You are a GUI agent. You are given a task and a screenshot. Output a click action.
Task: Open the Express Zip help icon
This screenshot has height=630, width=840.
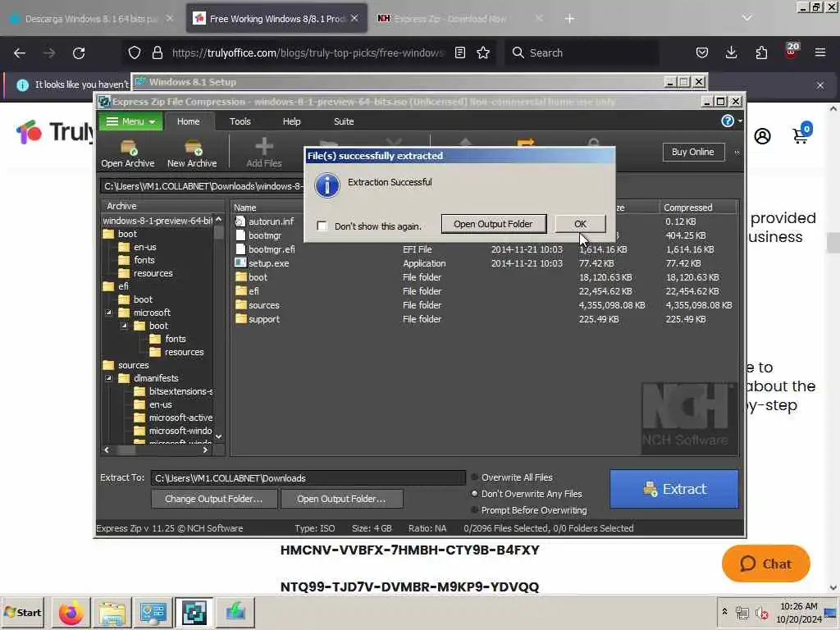pyautogui.click(x=728, y=121)
